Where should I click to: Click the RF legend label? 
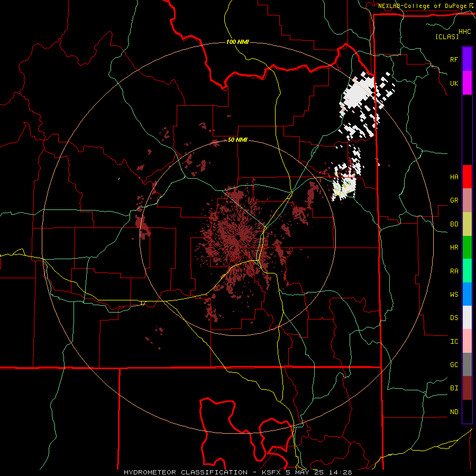454,59
